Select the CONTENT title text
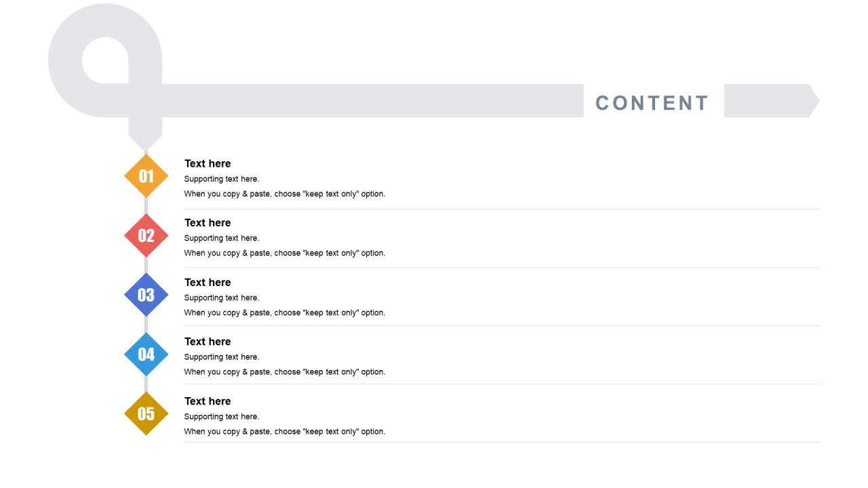The height and width of the screenshot is (488, 868). pyautogui.click(x=652, y=103)
